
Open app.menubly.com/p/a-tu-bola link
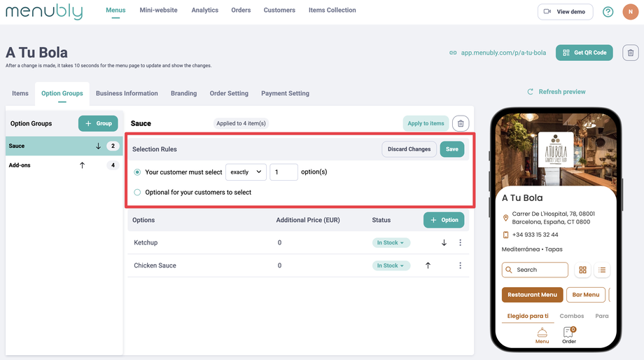tap(503, 53)
